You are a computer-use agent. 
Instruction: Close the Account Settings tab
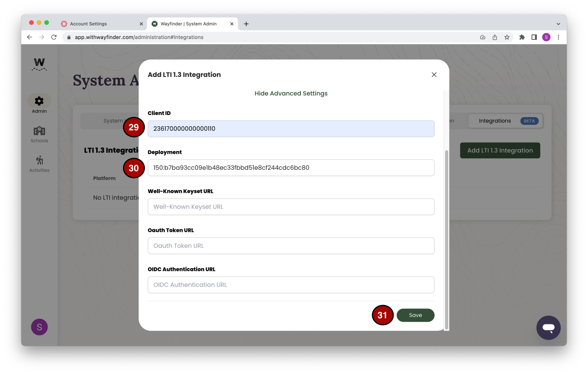pos(141,24)
